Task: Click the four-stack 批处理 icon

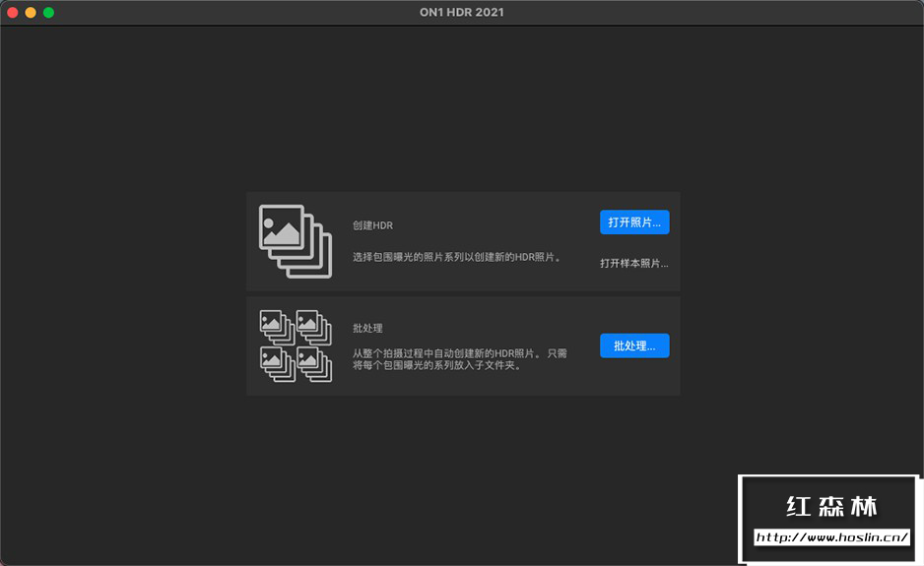Action: pos(296,346)
